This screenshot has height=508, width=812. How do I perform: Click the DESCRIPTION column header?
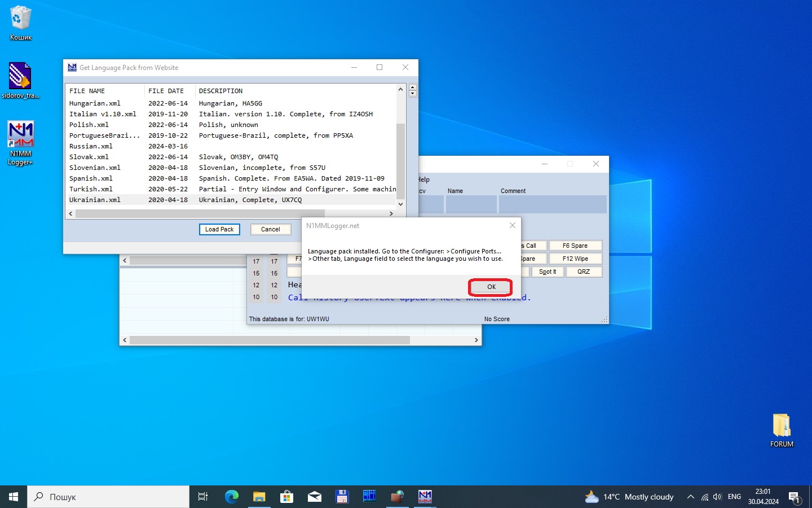pyautogui.click(x=296, y=91)
